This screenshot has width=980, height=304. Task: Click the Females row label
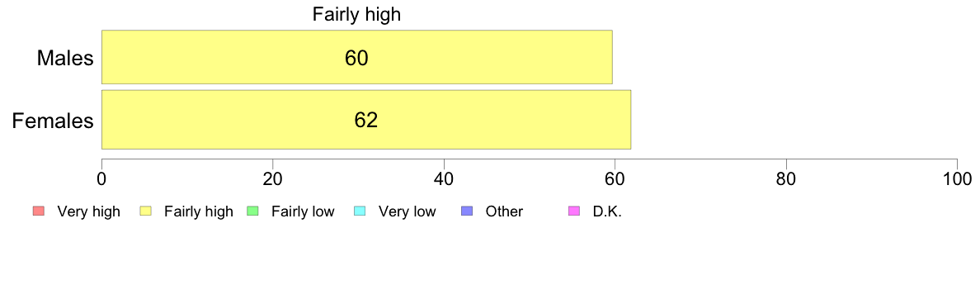click(54, 120)
